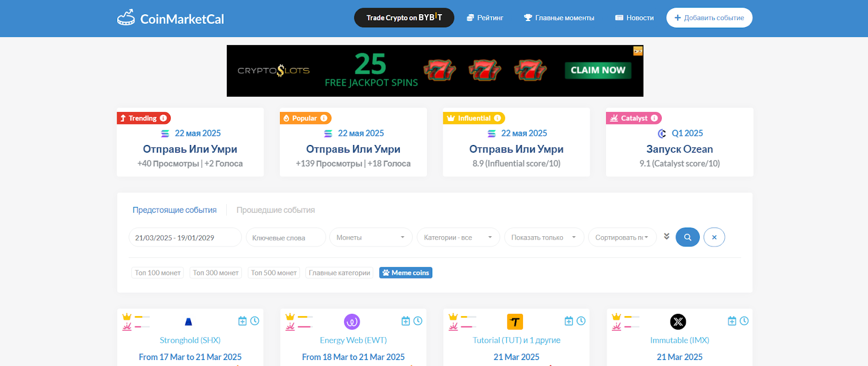This screenshot has width=868, height=366.
Task: Click CLAIM NOW on the ad banner
Action: point(598,70)
